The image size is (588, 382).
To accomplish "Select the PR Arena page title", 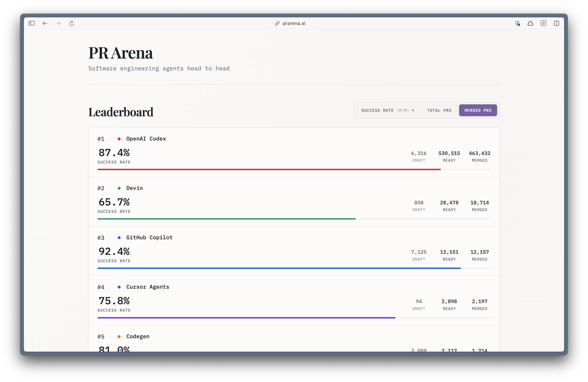I will pos(121,53).
